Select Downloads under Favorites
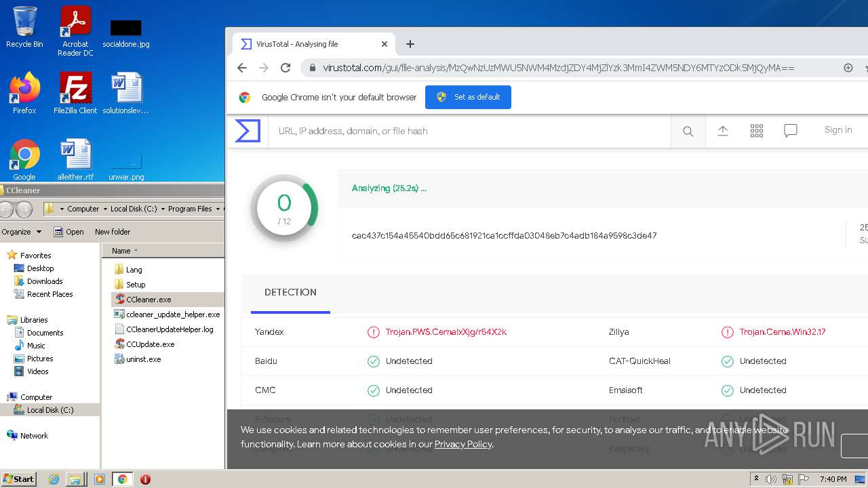The width and height of the screenshot is (868, 488). click(x=39, y=281)
